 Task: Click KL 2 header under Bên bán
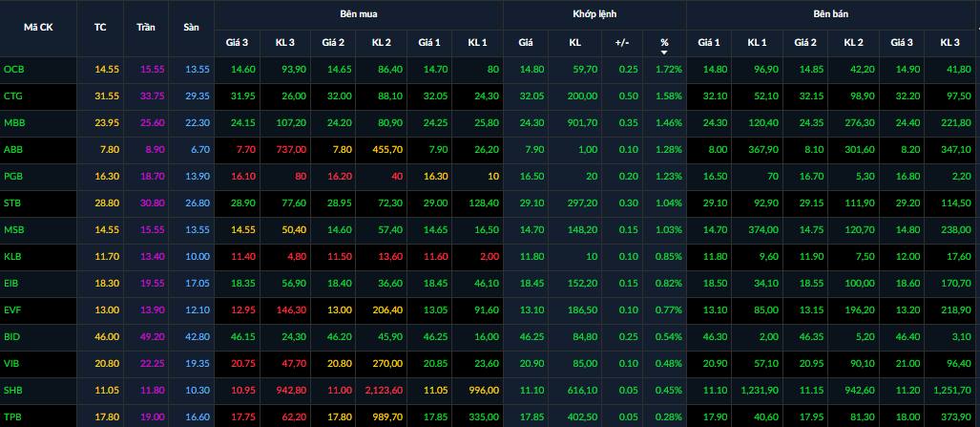click(853, 43)
